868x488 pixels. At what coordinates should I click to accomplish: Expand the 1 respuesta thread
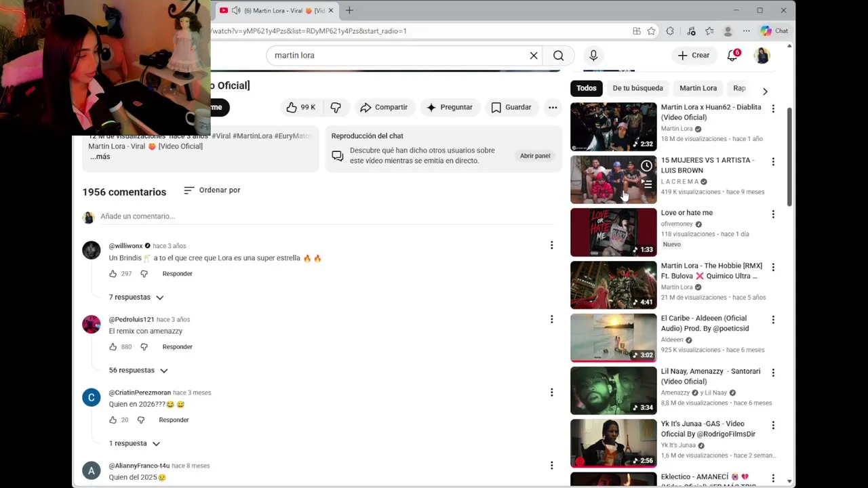[x=134, y=444]
